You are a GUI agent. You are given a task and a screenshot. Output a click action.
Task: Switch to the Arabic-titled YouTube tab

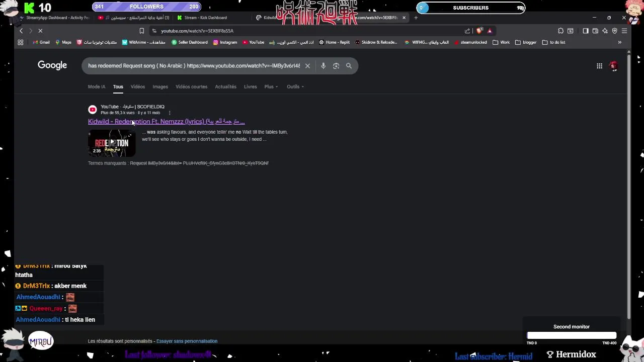[135, 18]
